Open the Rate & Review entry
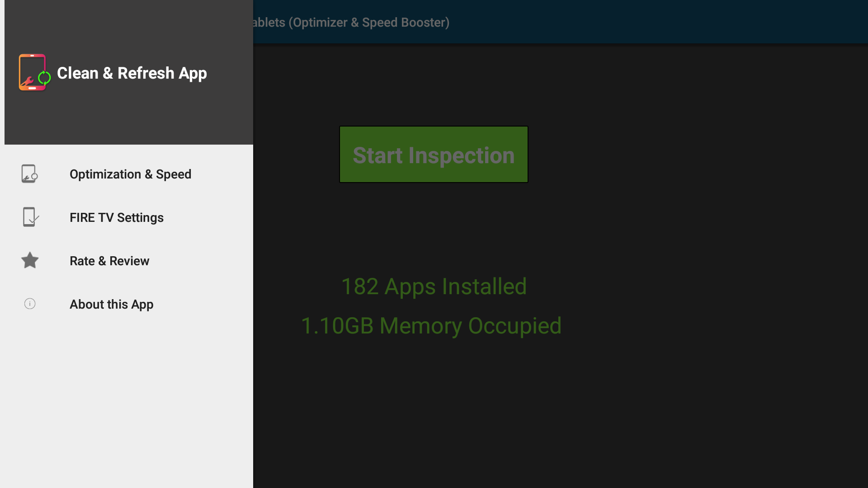868x488 pixels. [x=109, y=261]
